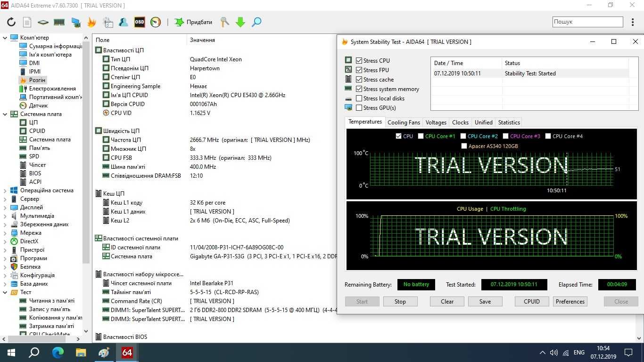
Task: Expand the Мультимедіа tree node
Action: click(x=5, y=216)
